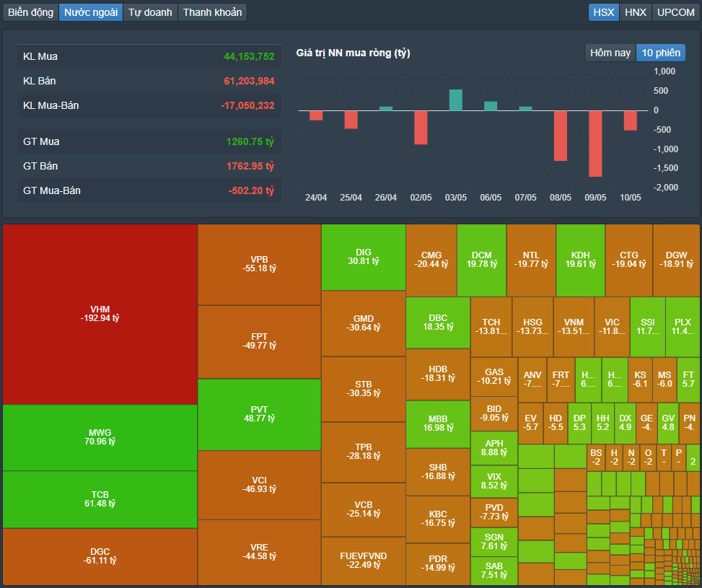Select the VIX treemap tile
This screenshot has height=588, width=702.
pyautogui.click(x=493, y=481)
